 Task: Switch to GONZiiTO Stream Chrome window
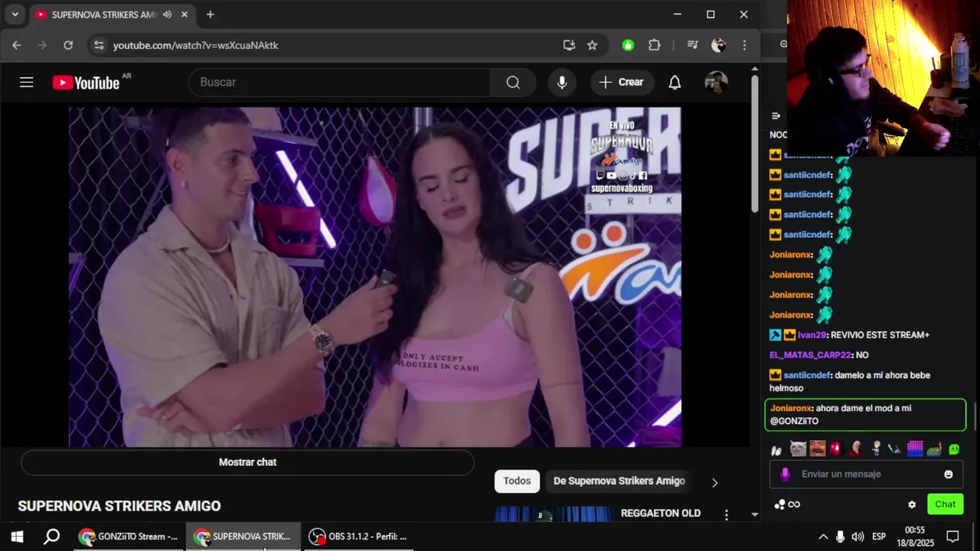tap(129, 536)
